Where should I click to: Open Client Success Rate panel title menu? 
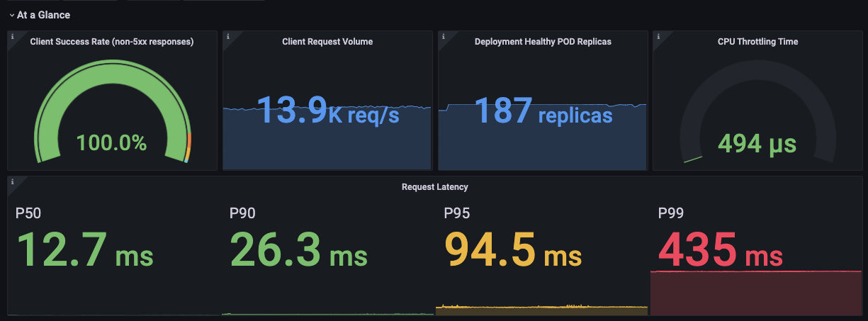(x=112, y=42)
